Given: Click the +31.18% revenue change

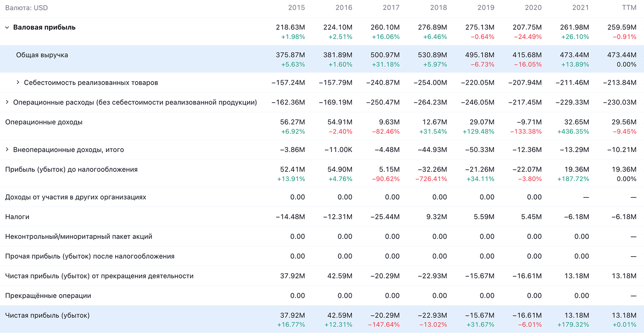Looking at the screenshot, I should 386,64.
